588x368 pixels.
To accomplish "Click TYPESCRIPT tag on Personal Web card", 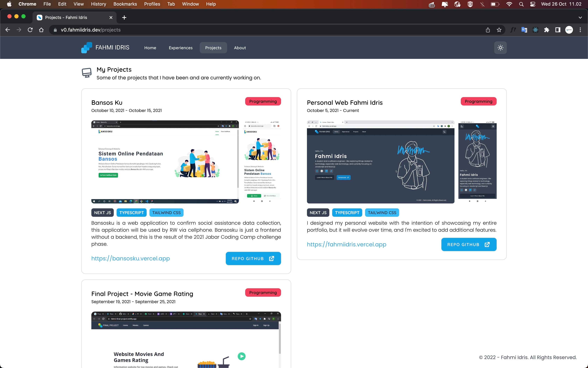I will coord(347,212).
